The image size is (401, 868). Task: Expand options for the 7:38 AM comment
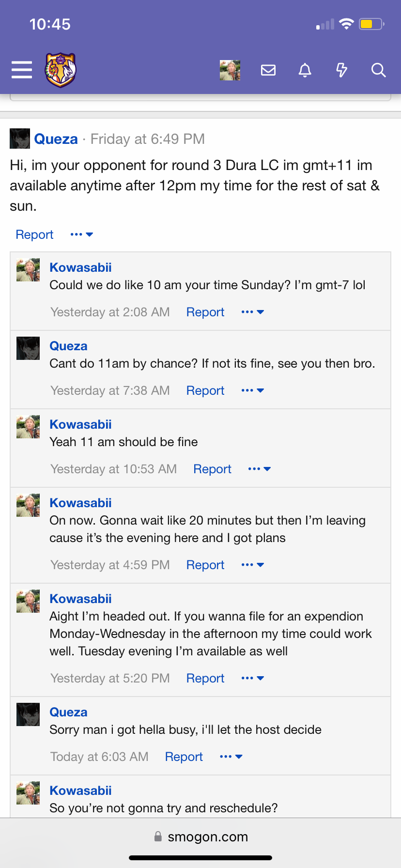coord(252,390)
